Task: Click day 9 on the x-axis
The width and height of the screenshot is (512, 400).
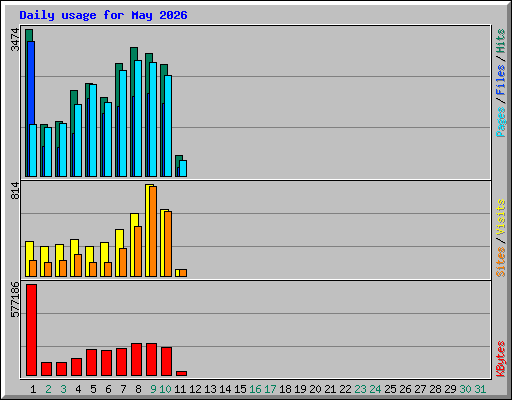Action: coord(153,389)
